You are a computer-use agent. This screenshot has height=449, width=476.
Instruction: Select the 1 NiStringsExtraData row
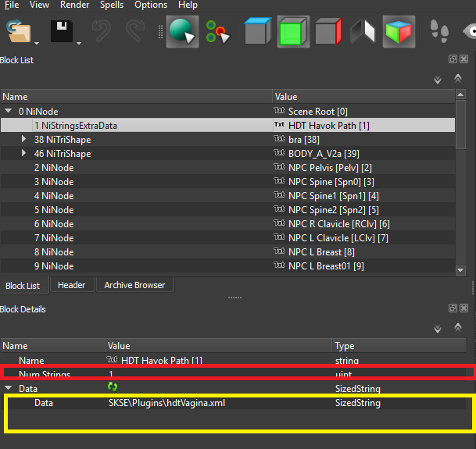click(227, 125)
